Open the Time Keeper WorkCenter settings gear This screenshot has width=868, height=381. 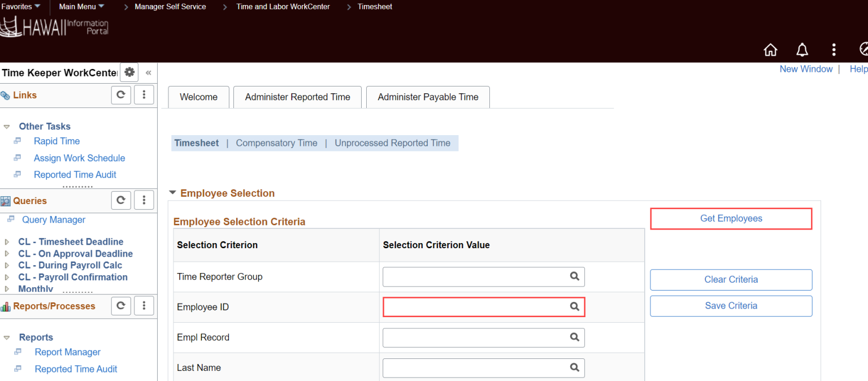[x=129, y=72]
